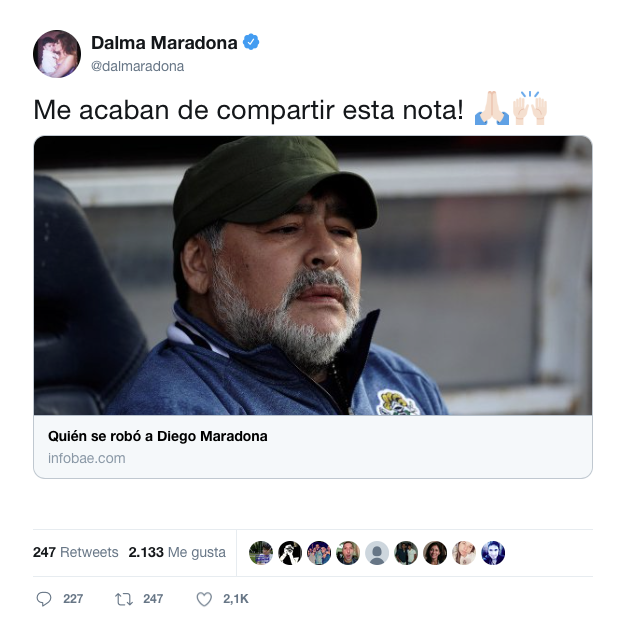Click the reply speech bubble icon
Image resolution: width=622 pixels, height=620 pixels.
click(44, 599)
